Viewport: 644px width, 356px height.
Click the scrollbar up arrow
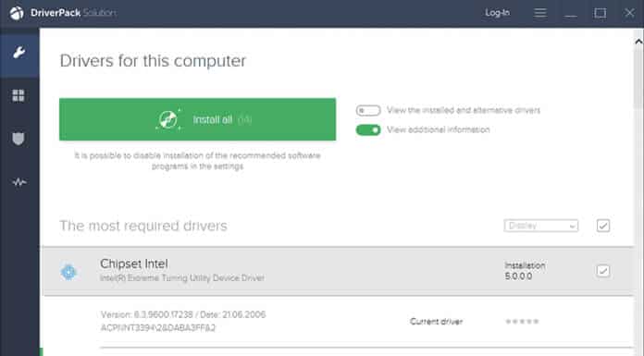[638, 42]
